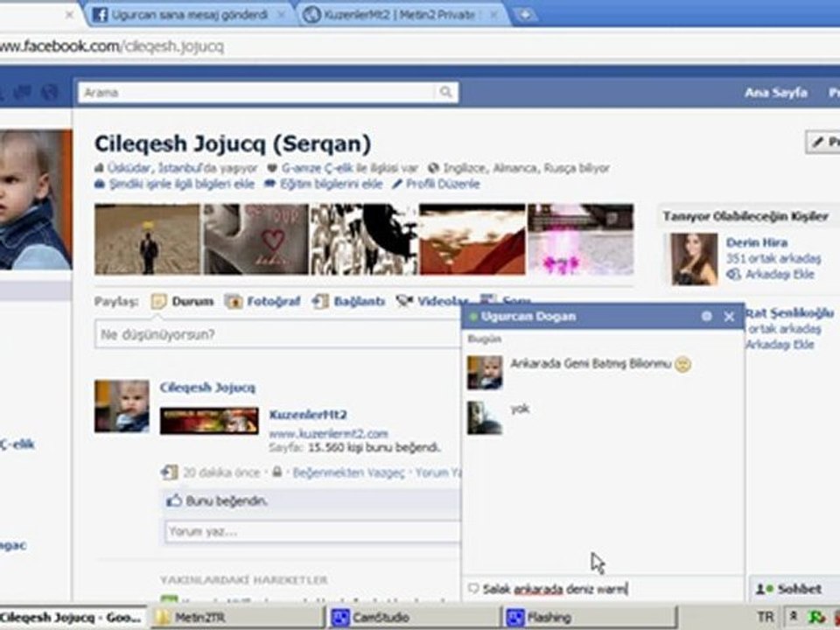The width and height of the screenshot is (840, 630).
Task: Open the Facebook notifications globe icon
Action: (x=50, y=92)
